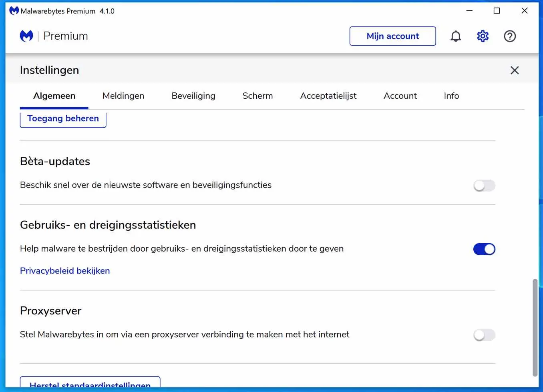Click 'Beschik snel over de nieuwste software' text
The width and height of the screenshot is (543, 392).
point(146,185)
